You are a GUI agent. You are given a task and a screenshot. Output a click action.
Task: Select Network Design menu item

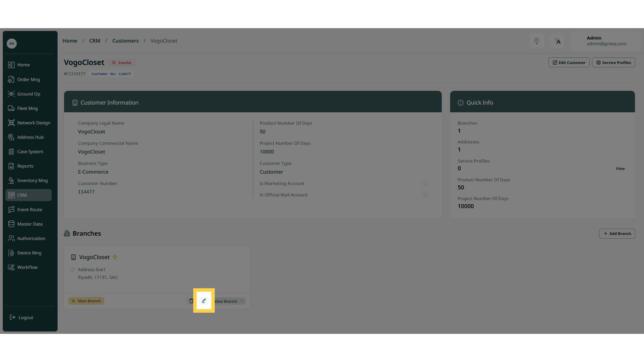click(x=29, y=123)
